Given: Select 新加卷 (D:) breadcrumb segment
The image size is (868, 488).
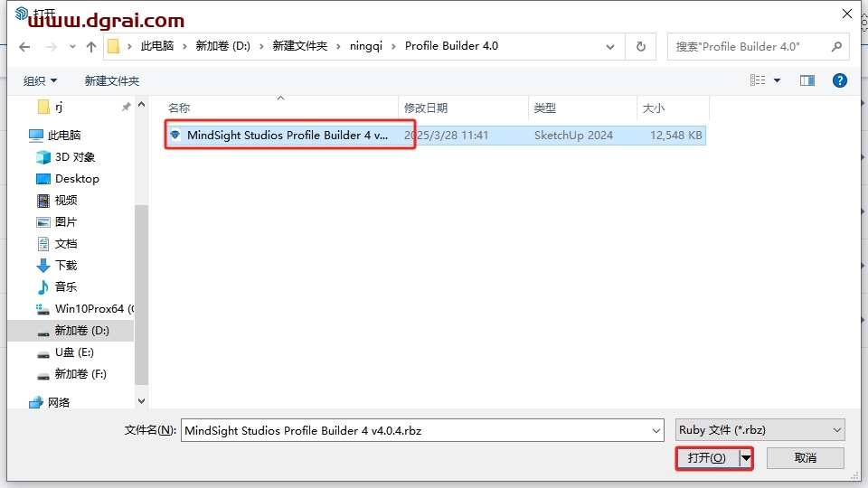Looking at the screenshot, I should point(223,46).
